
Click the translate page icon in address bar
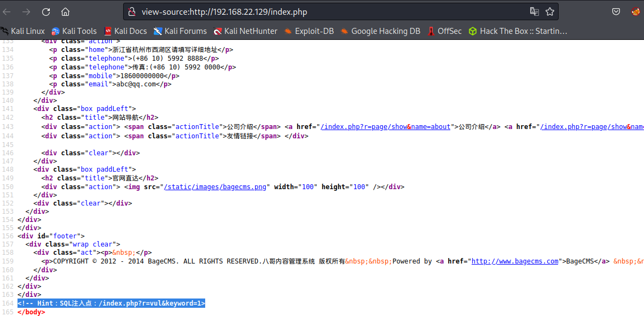[x=534, y=11]
